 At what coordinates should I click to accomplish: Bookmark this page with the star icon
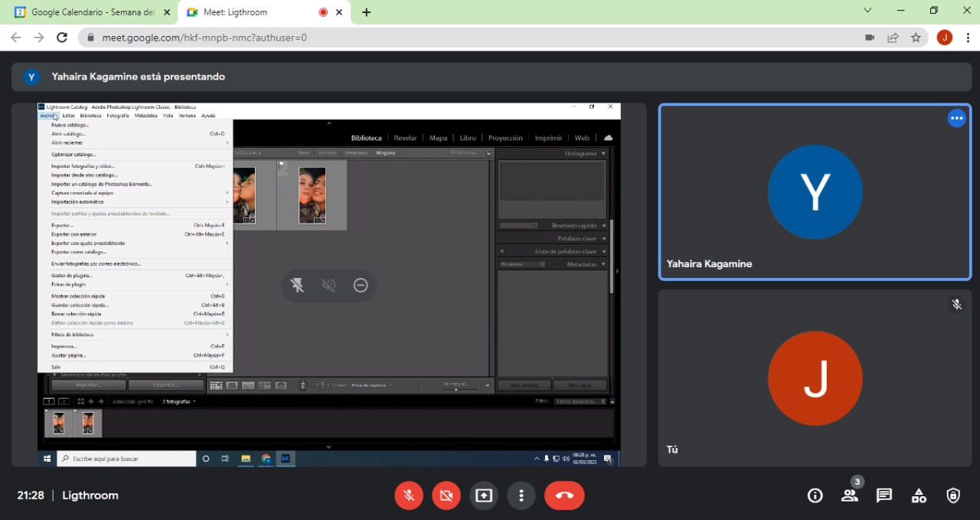(916, 38)
